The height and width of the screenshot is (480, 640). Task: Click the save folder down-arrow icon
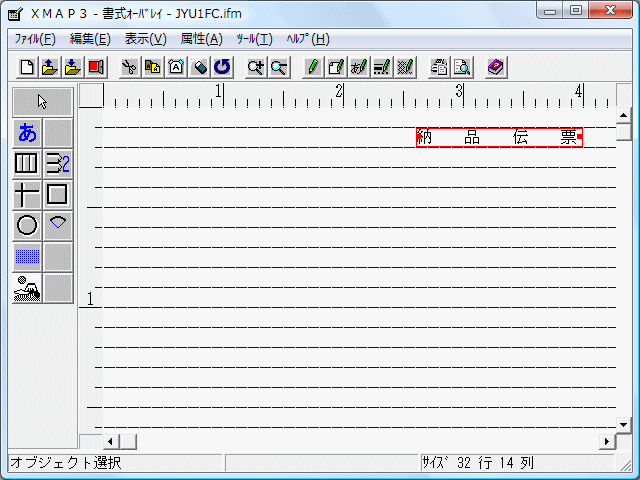[x=73, y=67]
